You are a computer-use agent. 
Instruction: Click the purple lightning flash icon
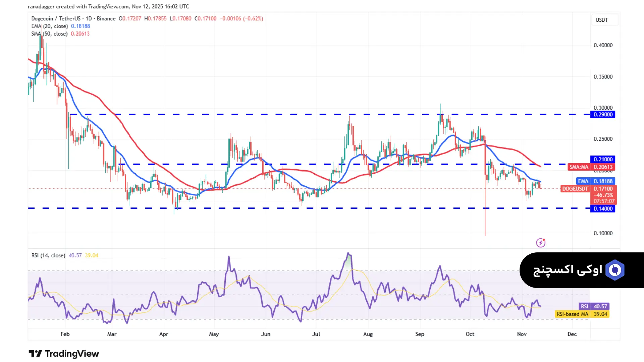coord(540,243)
